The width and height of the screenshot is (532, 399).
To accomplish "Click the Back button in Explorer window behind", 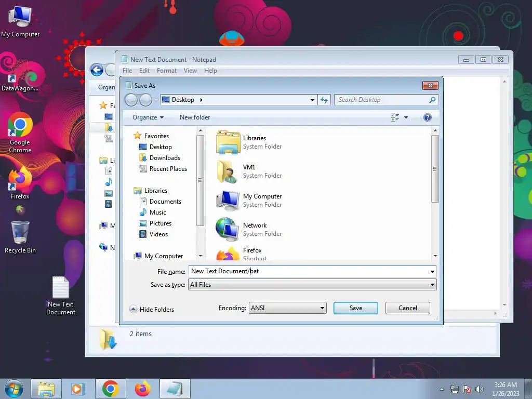I will [x=97, y=70].
